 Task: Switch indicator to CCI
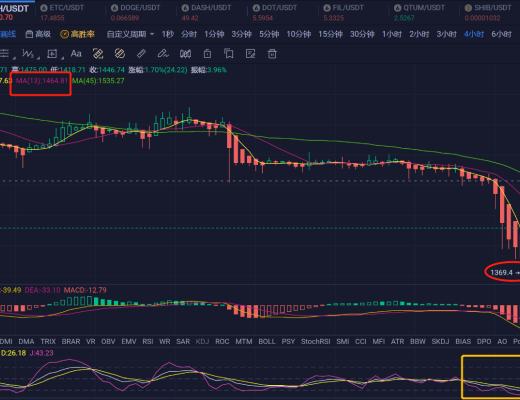pos(361,342)
